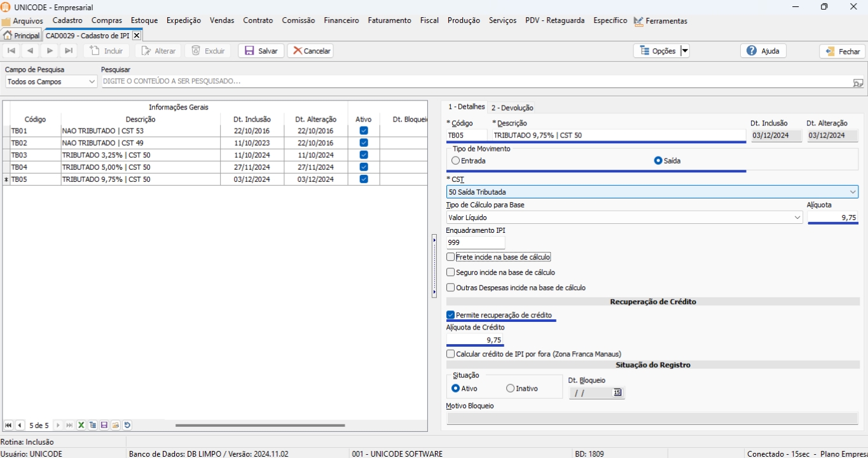868x458 pixels.
Task: Uncheck Permite recuperação de crédito
Action: 451,316
